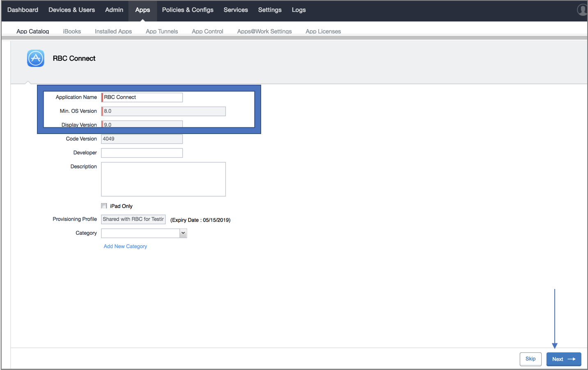This screenshot has width=588, height=370.
Task: Open Apps@Work Settings tab
Action: coord(264,31)
